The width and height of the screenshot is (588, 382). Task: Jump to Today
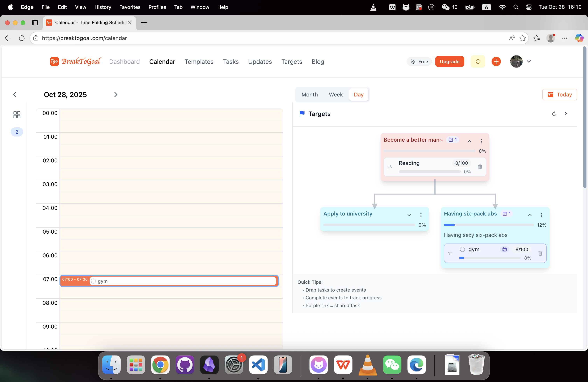559,95
